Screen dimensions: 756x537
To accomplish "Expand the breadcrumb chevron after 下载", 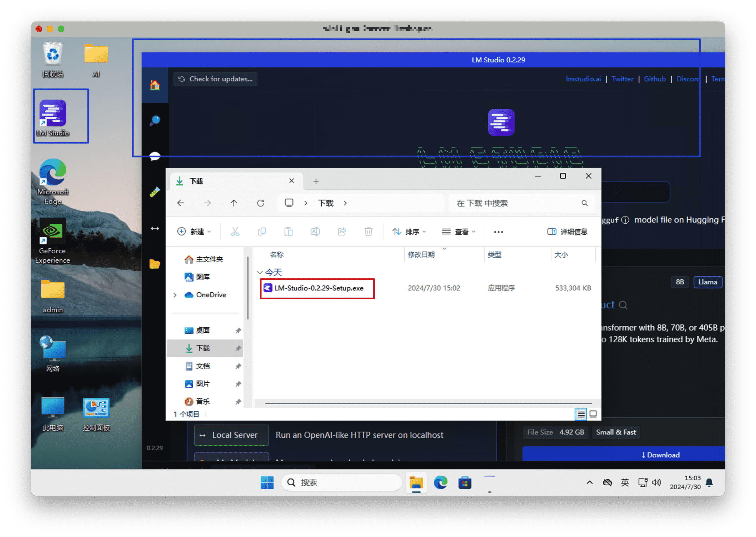I will (x=345, y=203).
